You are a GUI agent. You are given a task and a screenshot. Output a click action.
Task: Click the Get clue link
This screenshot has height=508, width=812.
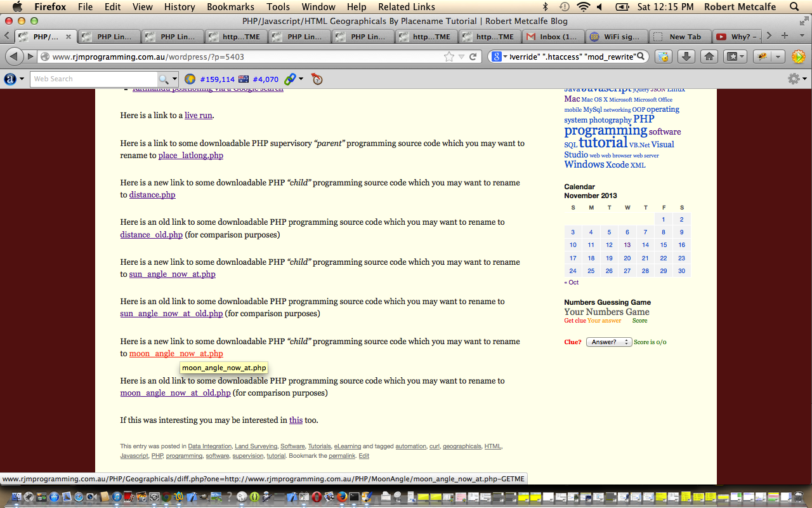[x=575, y=321]
